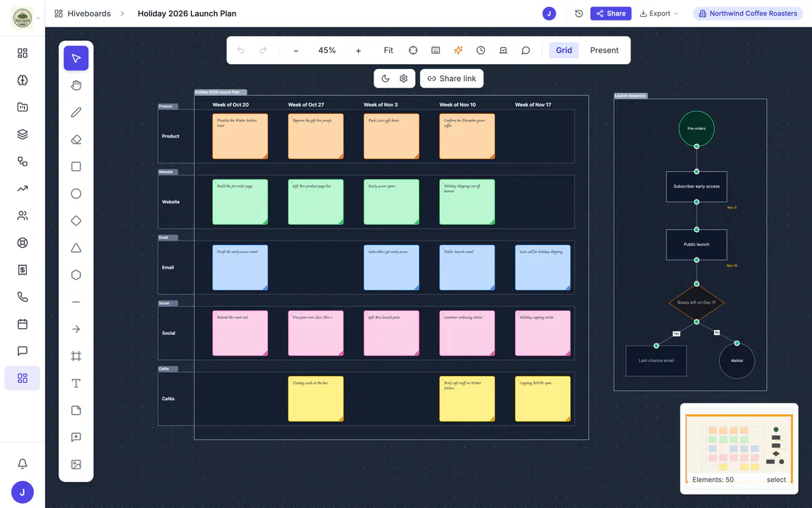Open the phone calls sidebar icon
The image size is (812, 508).
tap(23, 297)
